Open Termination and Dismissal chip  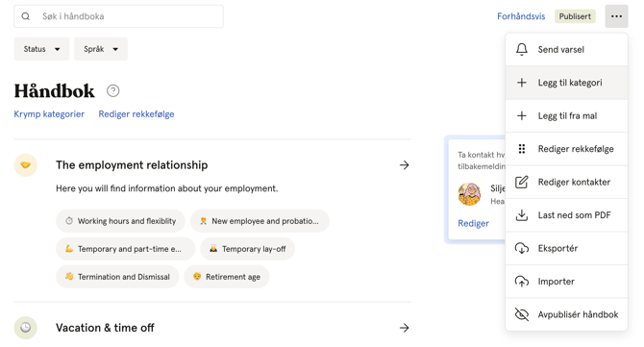tap(117, 277)
